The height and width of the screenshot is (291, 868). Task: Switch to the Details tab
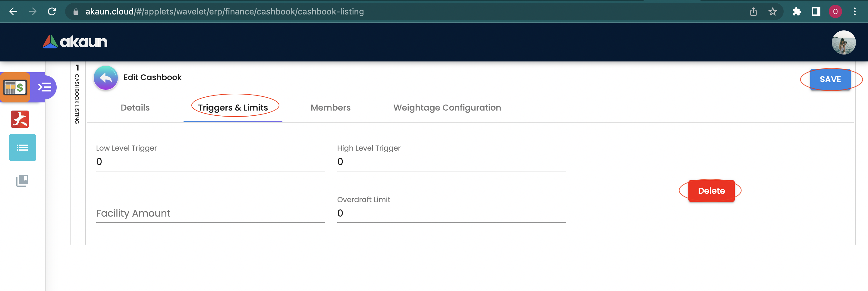(135, 108)
